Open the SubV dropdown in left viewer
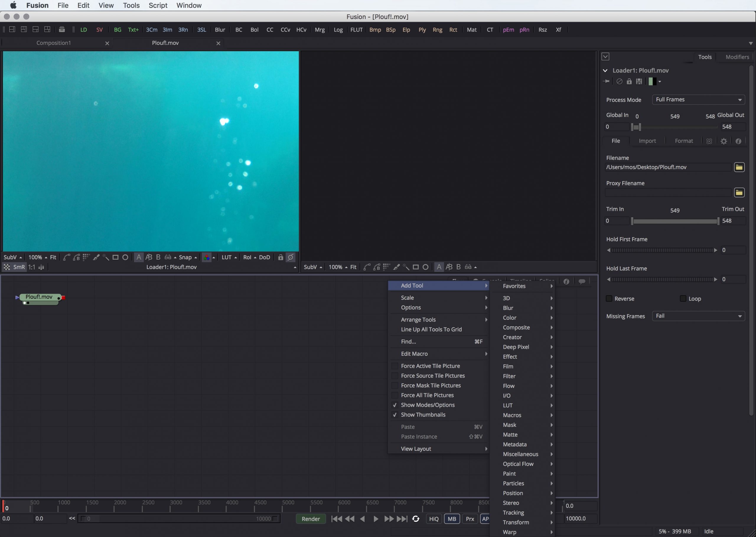 pos(13,257)
